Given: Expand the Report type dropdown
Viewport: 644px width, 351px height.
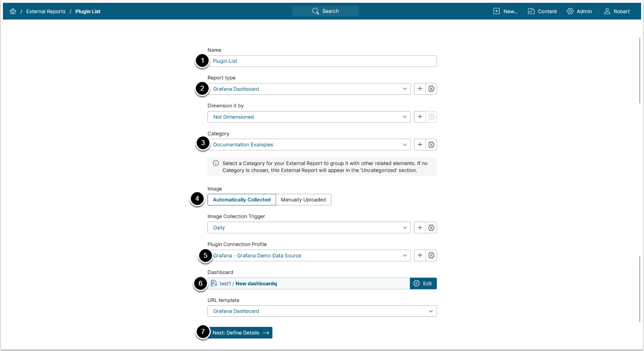Looking at the screenshot, I should click(x=309, y=89).
